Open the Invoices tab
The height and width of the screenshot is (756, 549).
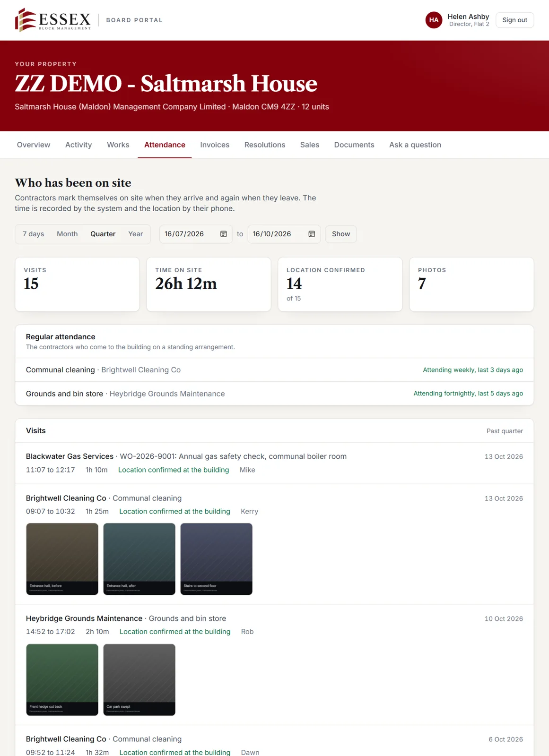point(215,145)
